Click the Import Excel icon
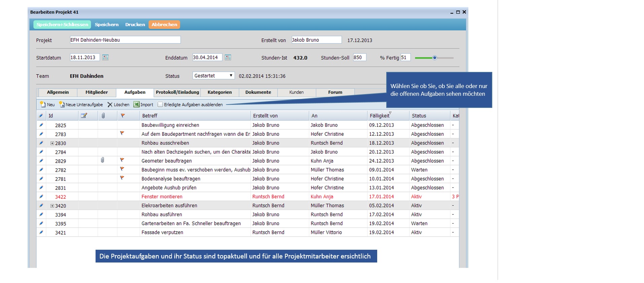The height and width of the screenshot is (283, 644). pos(136,104)
